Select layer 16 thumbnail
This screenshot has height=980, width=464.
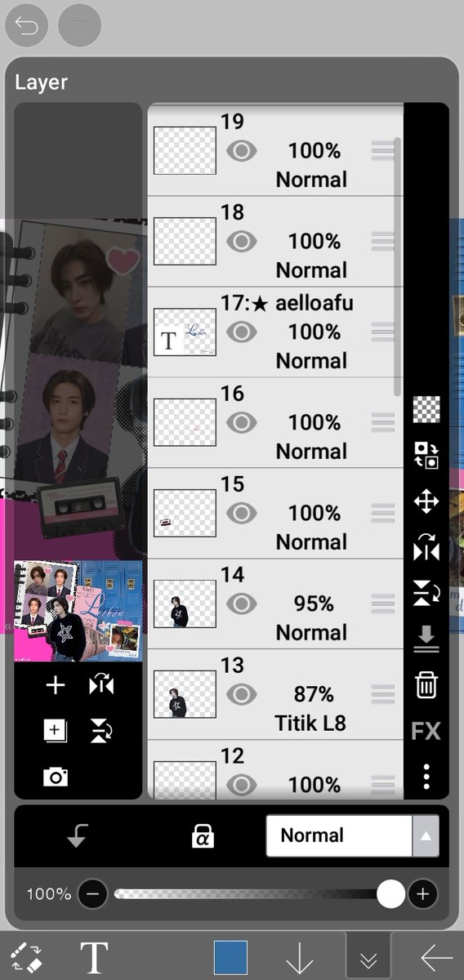pyautogui.click(x=185, y=422)
